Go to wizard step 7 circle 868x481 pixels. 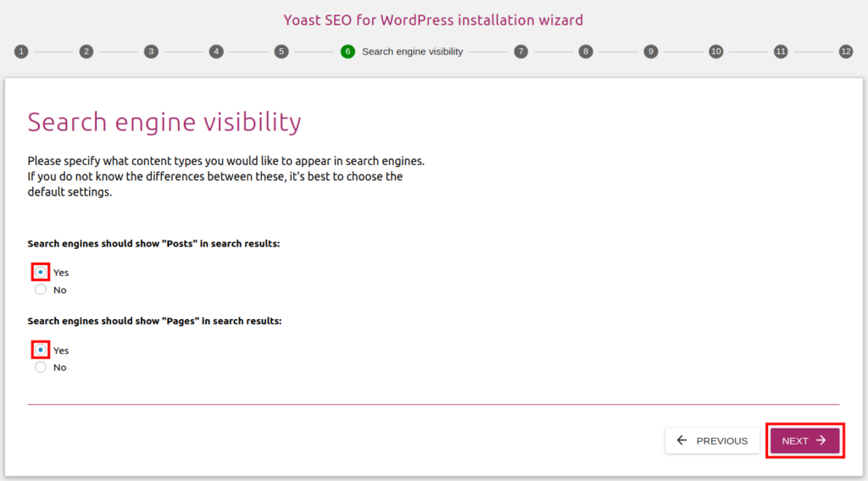pyautogui.click(x=521, y=52)
